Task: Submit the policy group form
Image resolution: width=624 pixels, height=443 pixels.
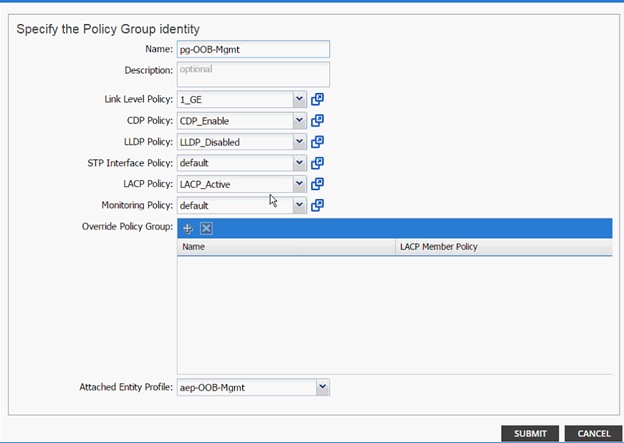Action: [x=530, y=433]
